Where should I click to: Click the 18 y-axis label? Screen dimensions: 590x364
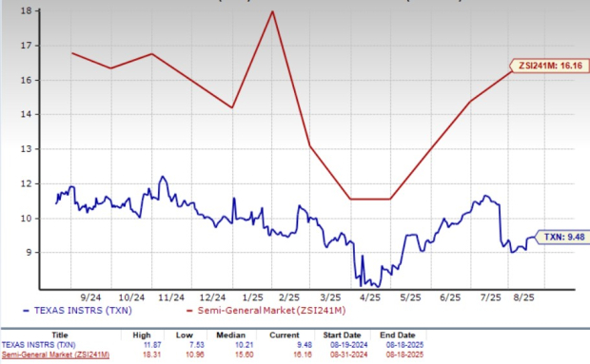[26, 10]
